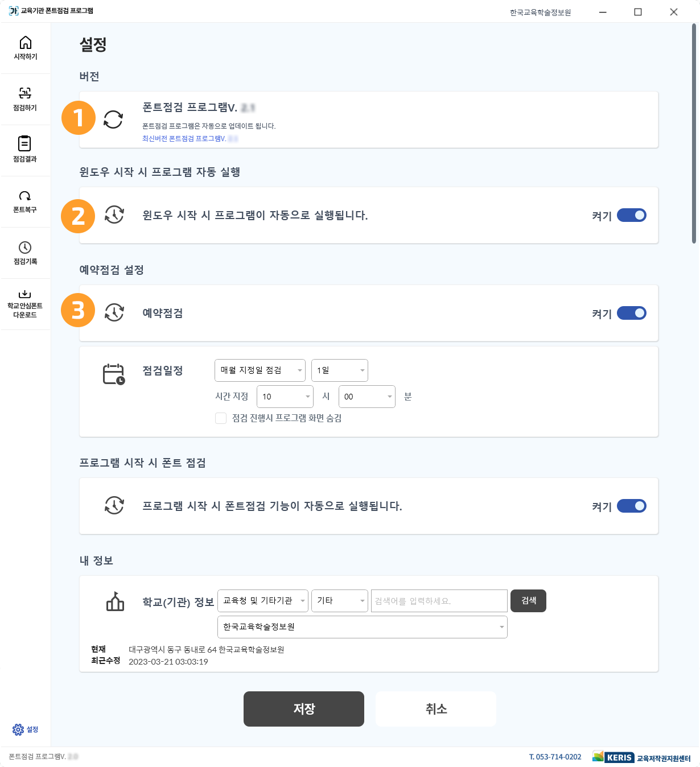
Task: Open the 매월 지정일 점검 dropdown
Action: click(260, 370)
